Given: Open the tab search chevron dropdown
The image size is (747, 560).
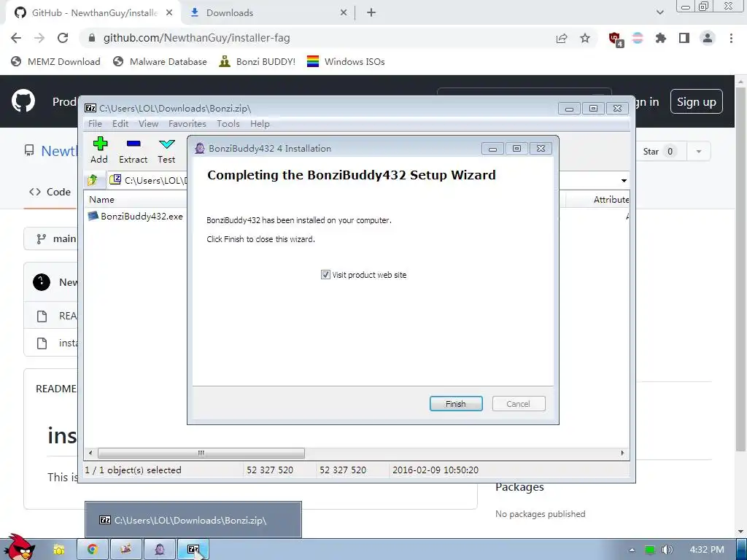Looking at the screenshot, I should (659, 12).
